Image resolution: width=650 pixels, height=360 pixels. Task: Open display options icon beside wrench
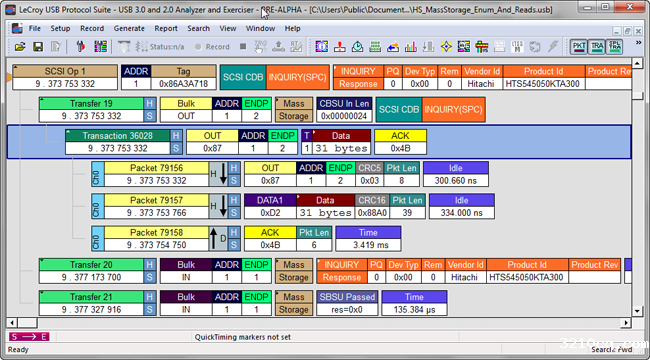coord(100,47)
